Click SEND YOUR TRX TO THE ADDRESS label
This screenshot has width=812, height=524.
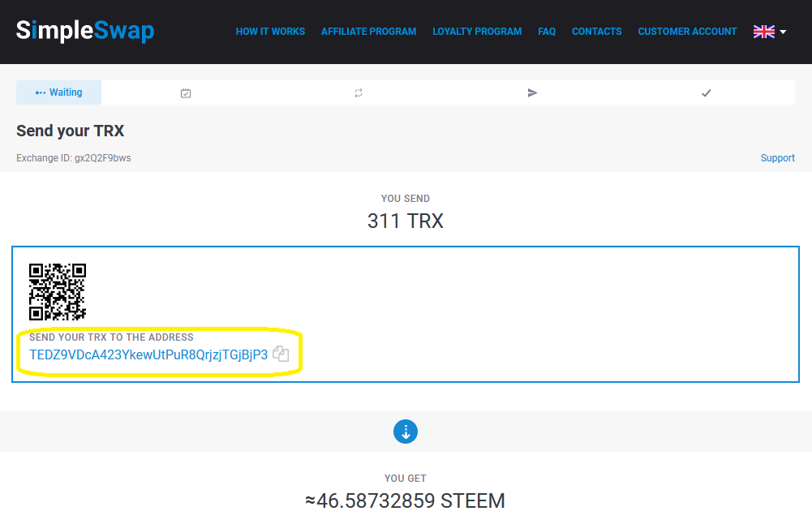(111, 337)
